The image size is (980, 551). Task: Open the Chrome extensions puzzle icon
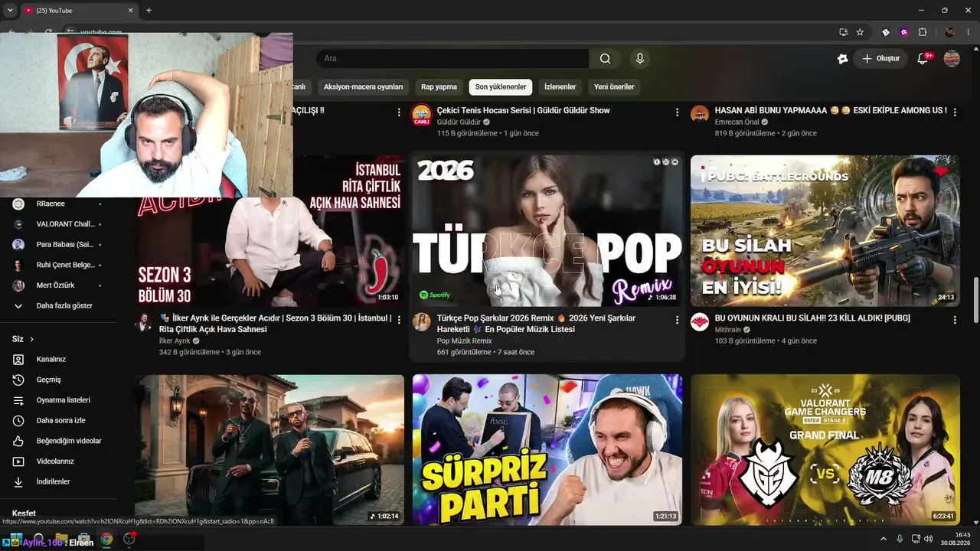point(922,32)
